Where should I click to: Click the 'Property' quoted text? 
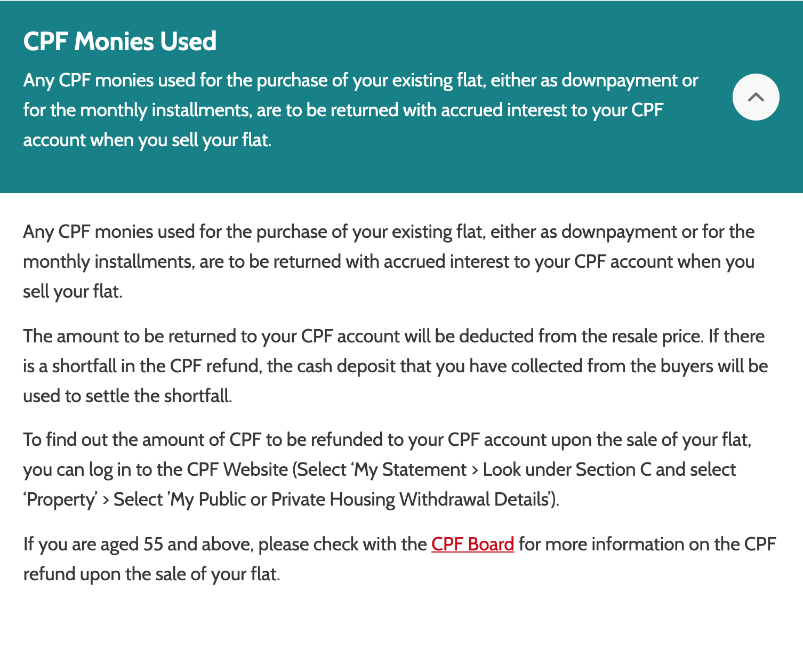(x=60, y=499)
